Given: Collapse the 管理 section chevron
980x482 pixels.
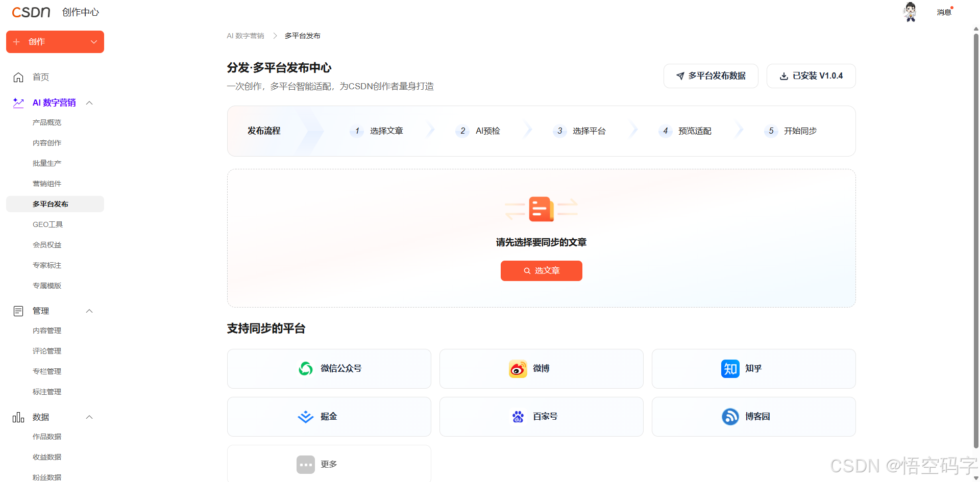Looking at the screenshot, I should click(89, 311).
